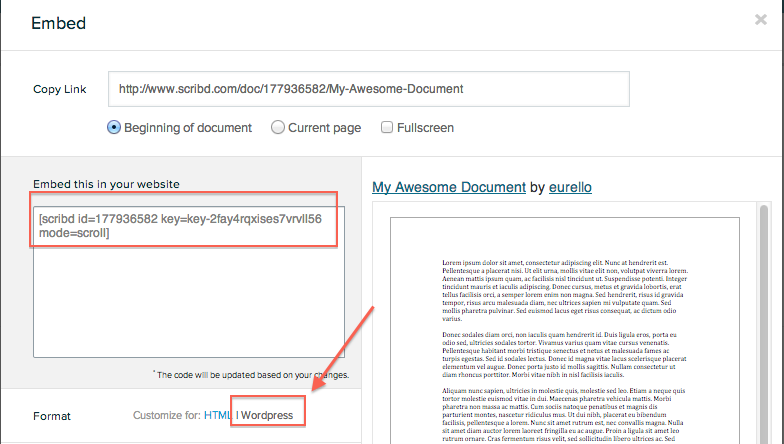Click the 'Embed' dialog title
This screenshot has width=784, height=444.
(58, 23)
